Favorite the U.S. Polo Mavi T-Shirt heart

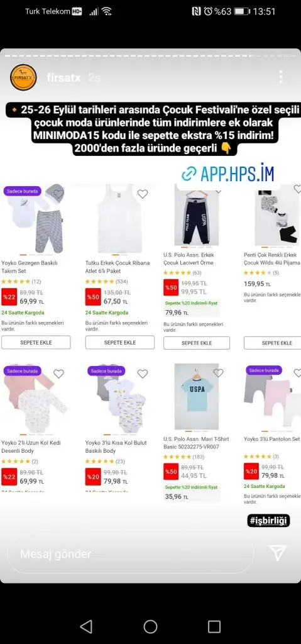(219, 373)
